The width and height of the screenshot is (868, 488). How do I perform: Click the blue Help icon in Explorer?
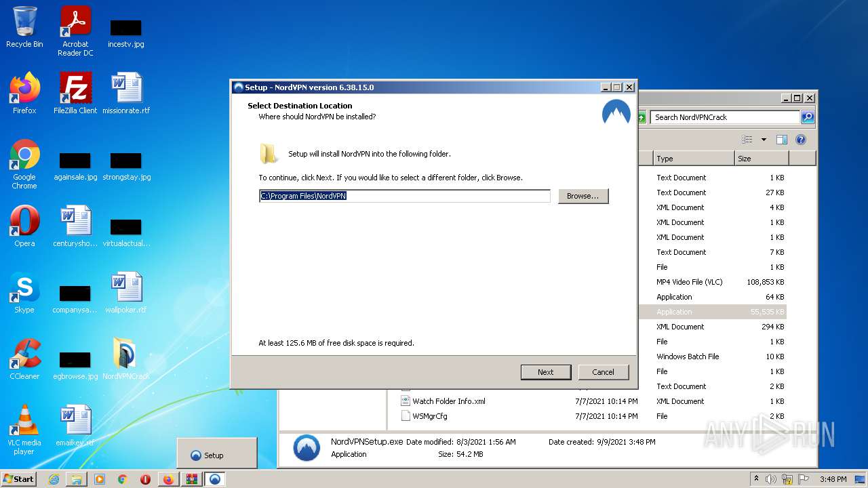(x=801, y=140)
